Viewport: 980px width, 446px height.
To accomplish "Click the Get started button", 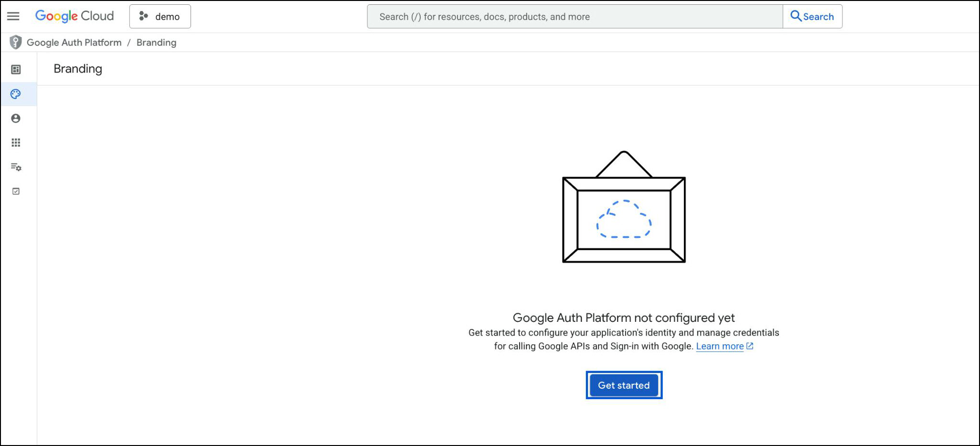I will 624,385.
